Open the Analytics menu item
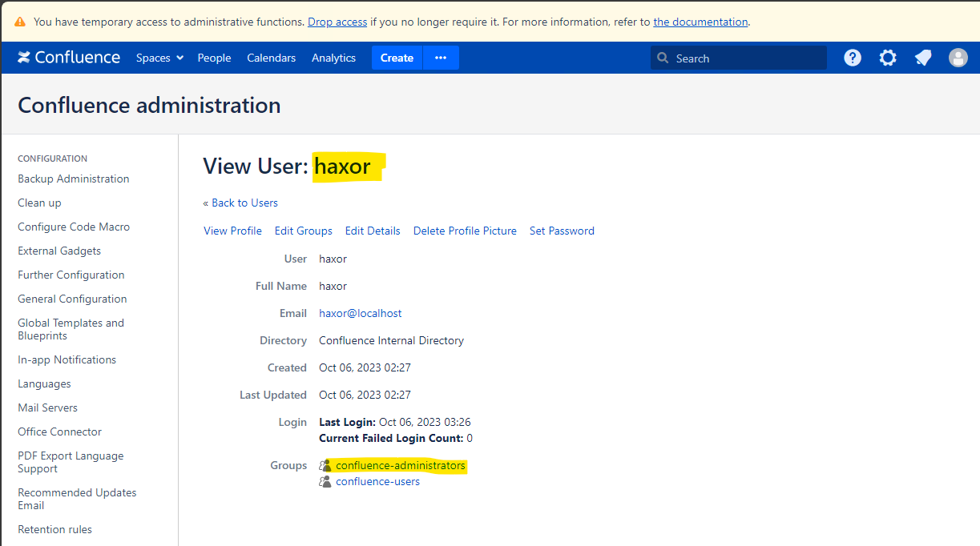The width and height of the screenshot is (980, 546). click(x=333, y=58)
